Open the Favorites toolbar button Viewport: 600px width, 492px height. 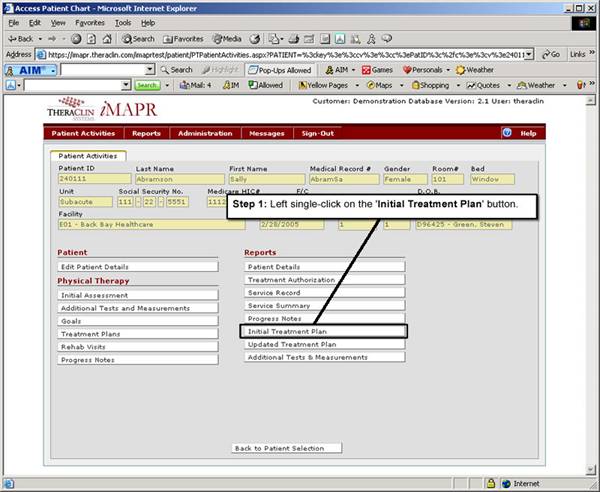[183, 39]
